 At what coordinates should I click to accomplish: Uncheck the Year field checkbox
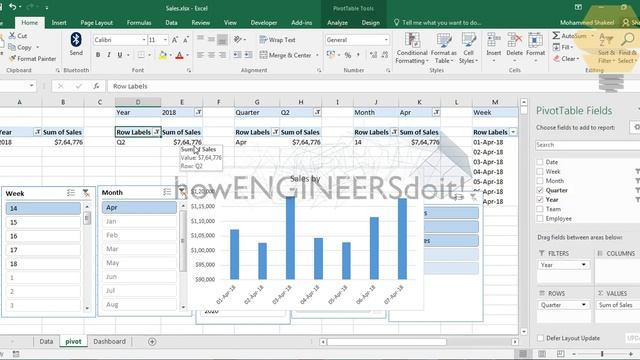click(540, 200)
